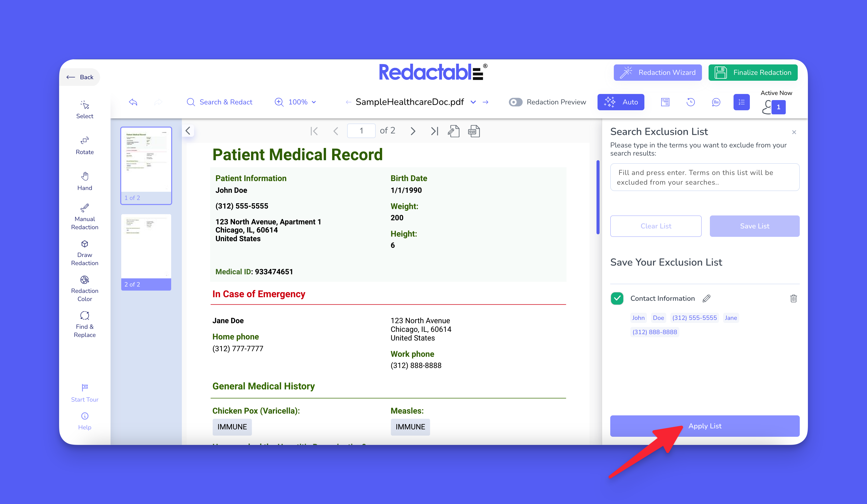Open the comments speech bubble icon
867x504 pixels.
[x=716, y=102]
